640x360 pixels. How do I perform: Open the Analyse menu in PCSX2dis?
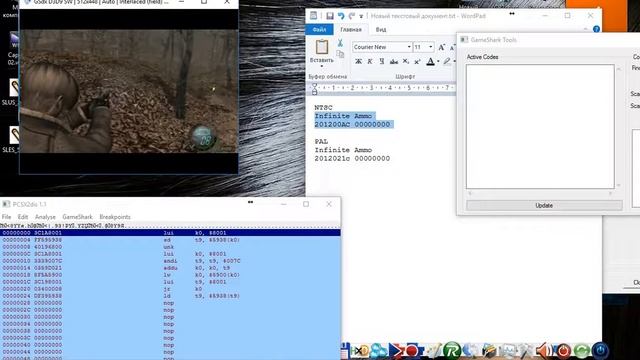(45, 217)
